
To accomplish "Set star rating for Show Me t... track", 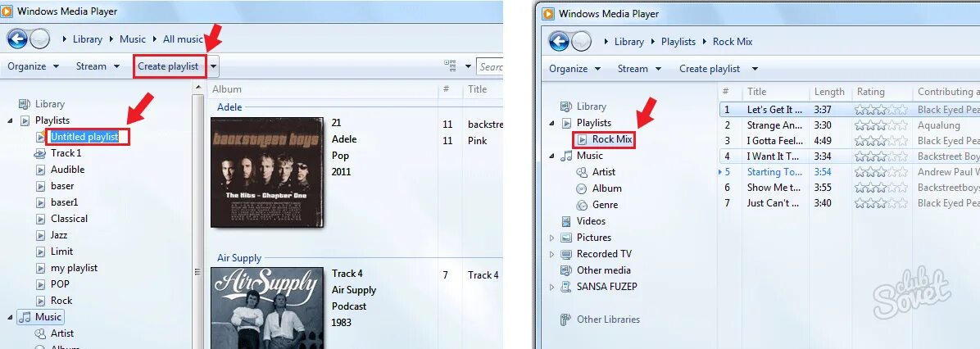I will click(881, 188).
